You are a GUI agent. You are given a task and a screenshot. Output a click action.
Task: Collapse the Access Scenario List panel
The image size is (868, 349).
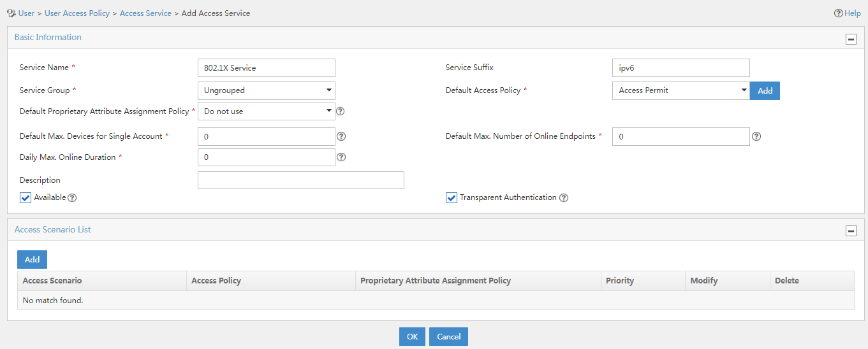851,231
